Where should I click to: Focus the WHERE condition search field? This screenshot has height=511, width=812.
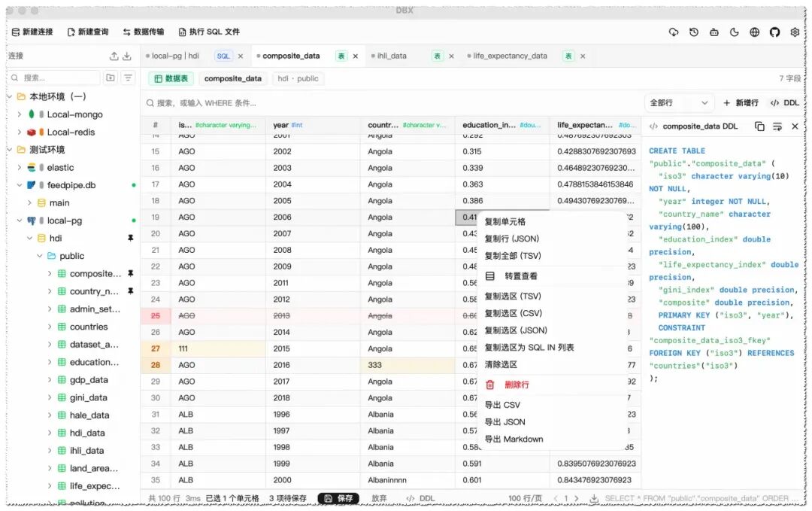pos(391,103)
